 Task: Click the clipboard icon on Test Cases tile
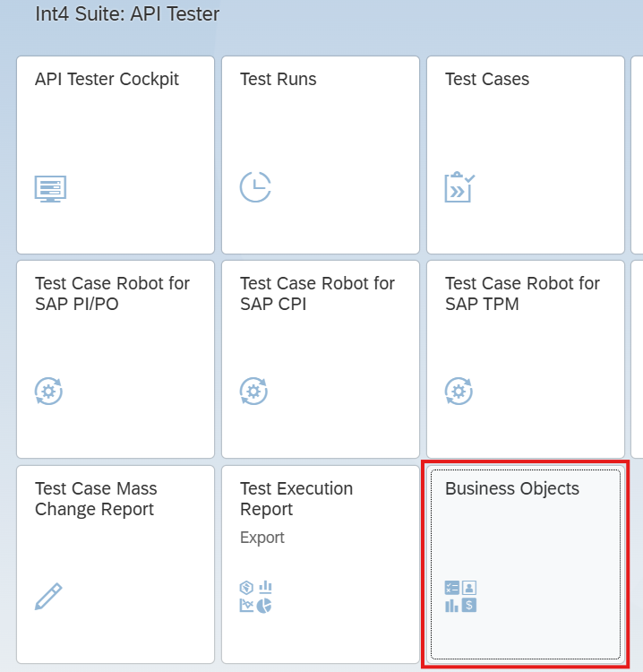(460, 187)
